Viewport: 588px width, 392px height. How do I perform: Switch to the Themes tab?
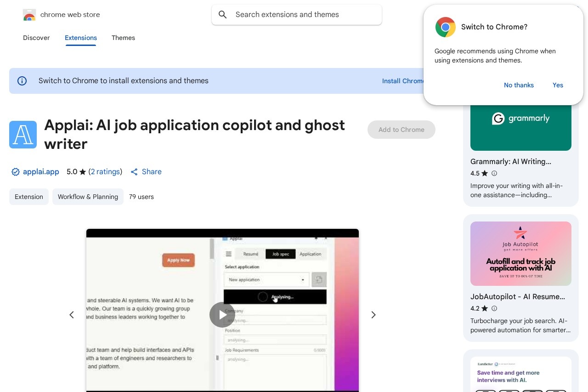(123, 38)
